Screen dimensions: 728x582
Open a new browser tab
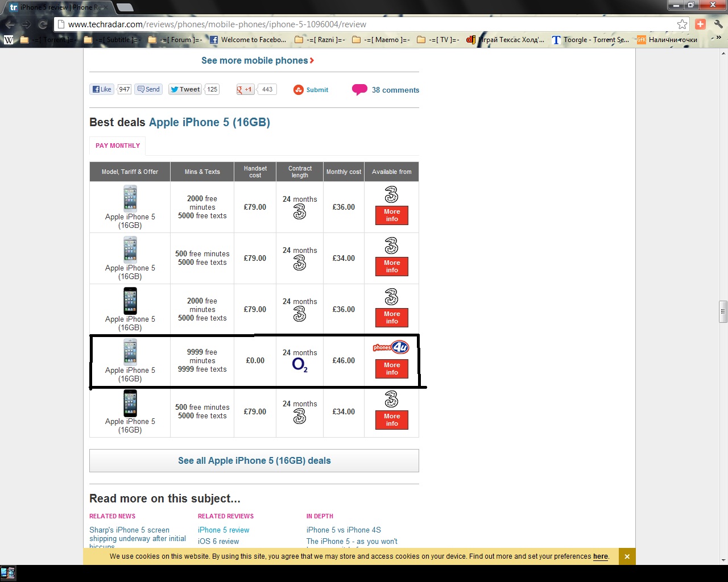125,7
